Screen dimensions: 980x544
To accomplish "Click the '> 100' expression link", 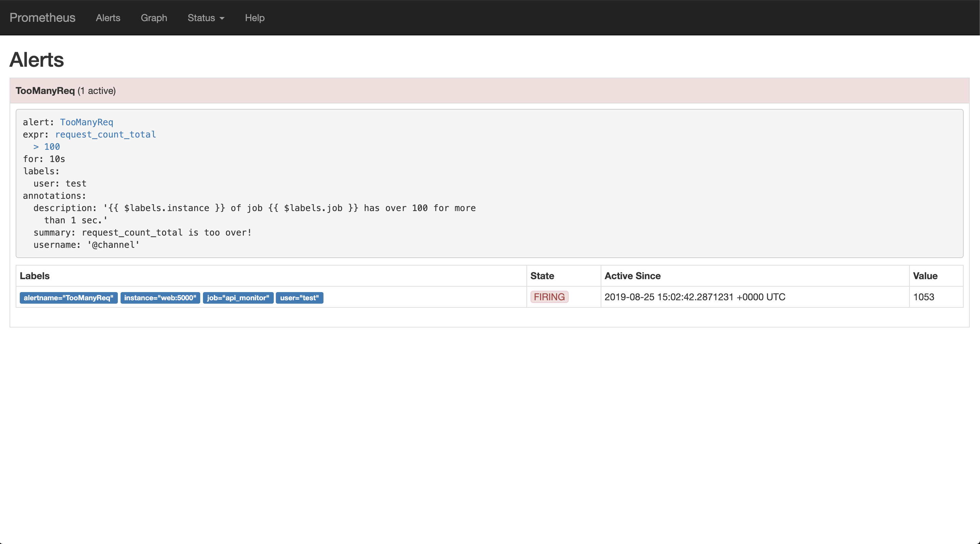I will pos(46,146).
